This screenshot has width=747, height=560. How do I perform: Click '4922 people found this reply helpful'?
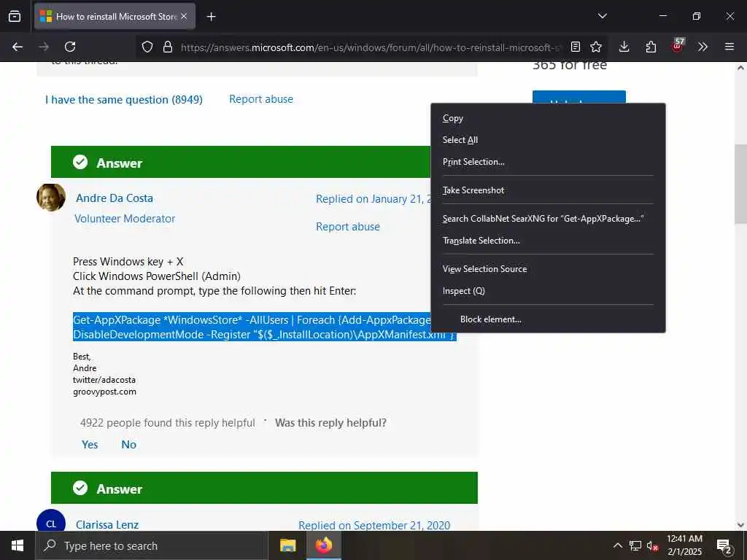(168, 423)
